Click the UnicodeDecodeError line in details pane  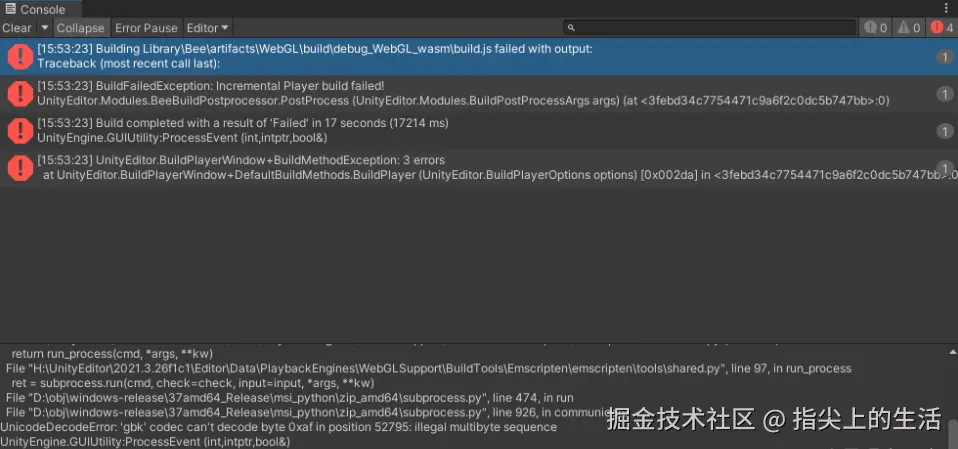[279, 427]
